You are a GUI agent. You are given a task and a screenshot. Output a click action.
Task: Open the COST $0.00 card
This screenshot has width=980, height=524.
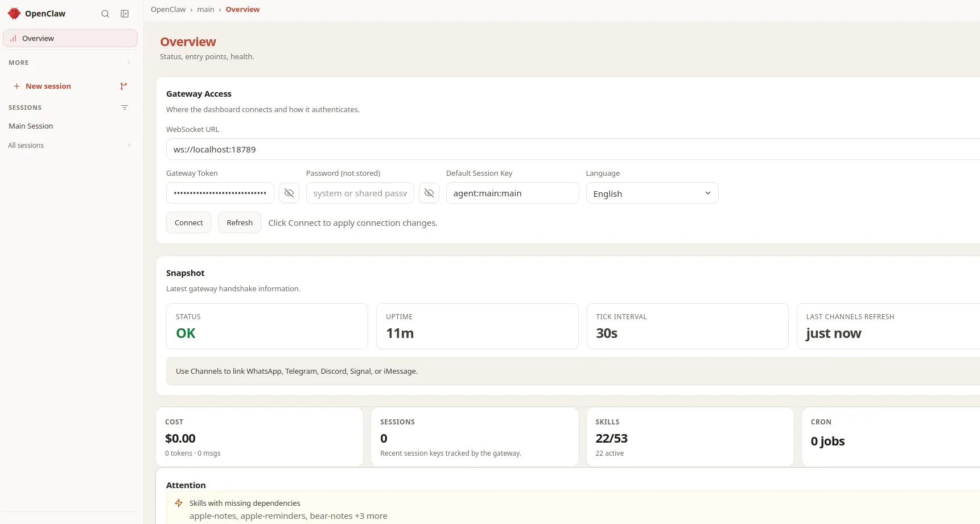coord(260,437)
